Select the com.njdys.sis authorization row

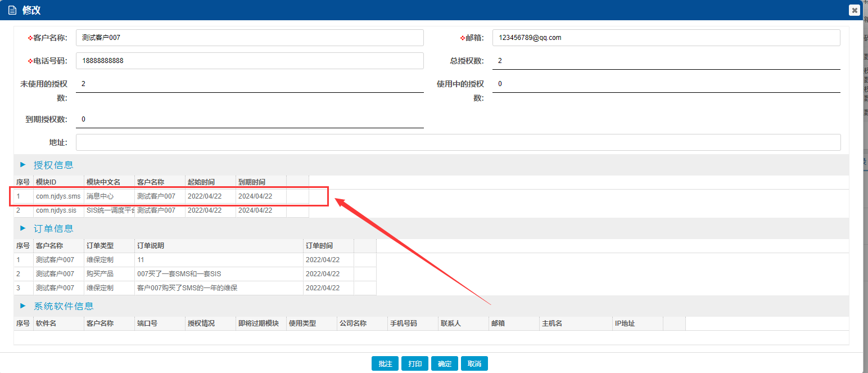click(x=152, y=210)
